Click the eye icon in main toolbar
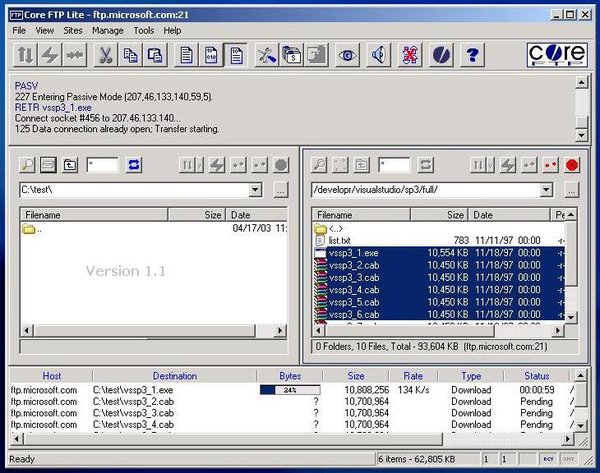Screen dimensions: 600x473 click(347, 55)
